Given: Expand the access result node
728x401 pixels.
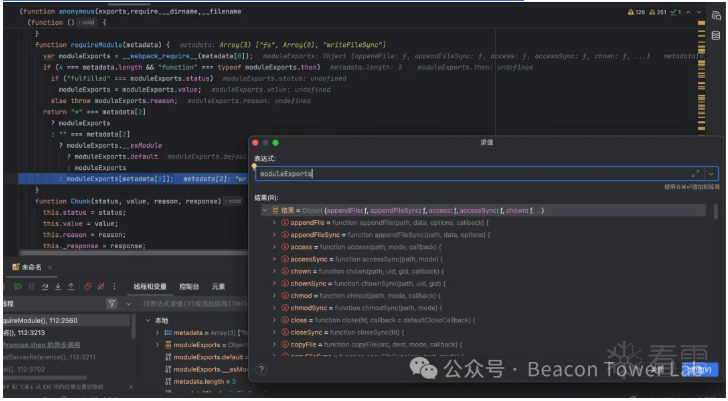Looking at the screenshot, I should tap(274, 247).
